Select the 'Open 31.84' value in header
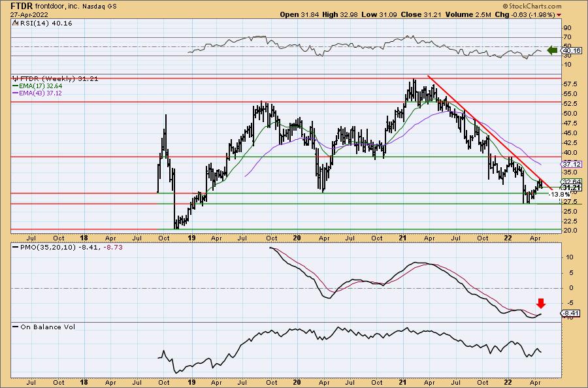Viewport: 588px width, 388px height. (299, 14)
